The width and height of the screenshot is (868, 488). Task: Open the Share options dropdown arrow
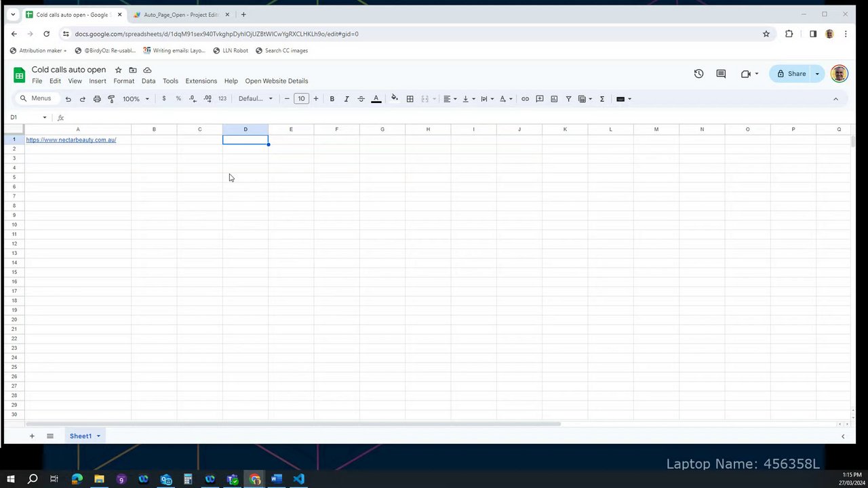pyautogui.click(x=817, y=74)
